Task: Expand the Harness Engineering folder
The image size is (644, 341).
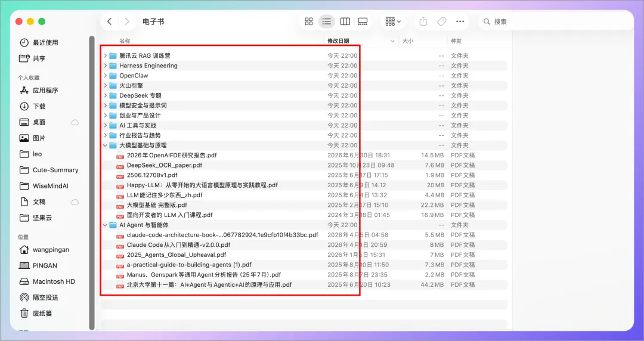Action: (x=105, y=66)
